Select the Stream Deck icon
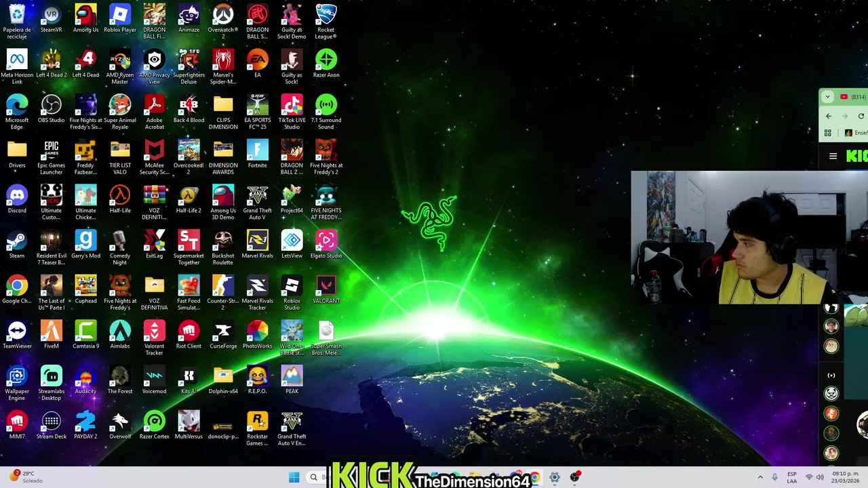 tap(51, 425)
